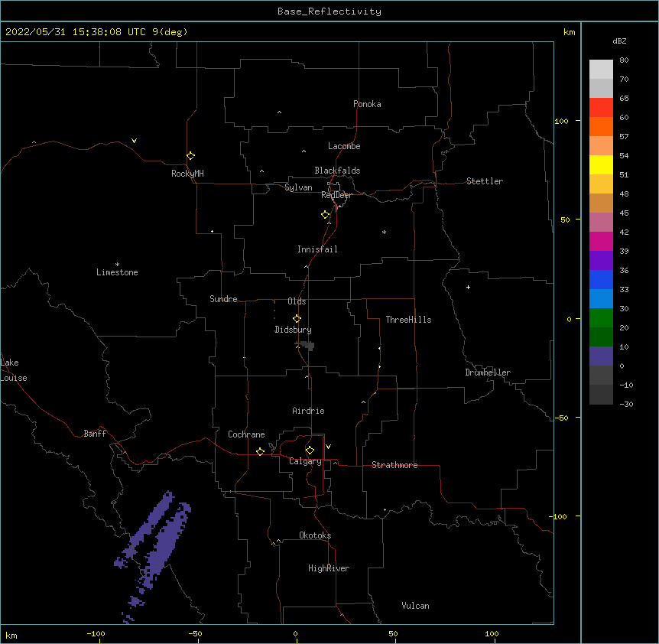Click the yellow diamond marker below RedDeer

point(325,215)
